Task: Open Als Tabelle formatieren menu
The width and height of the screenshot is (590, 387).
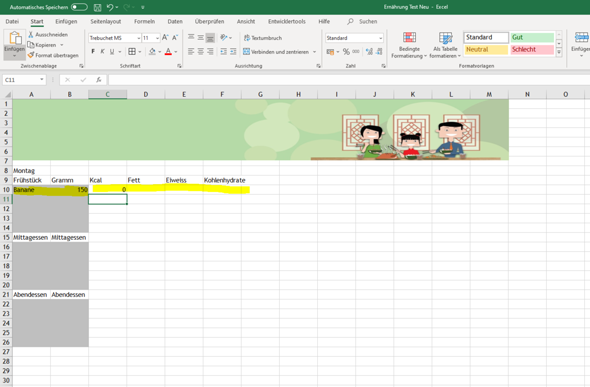Action: pyautogui.click(x=445, y=45)
